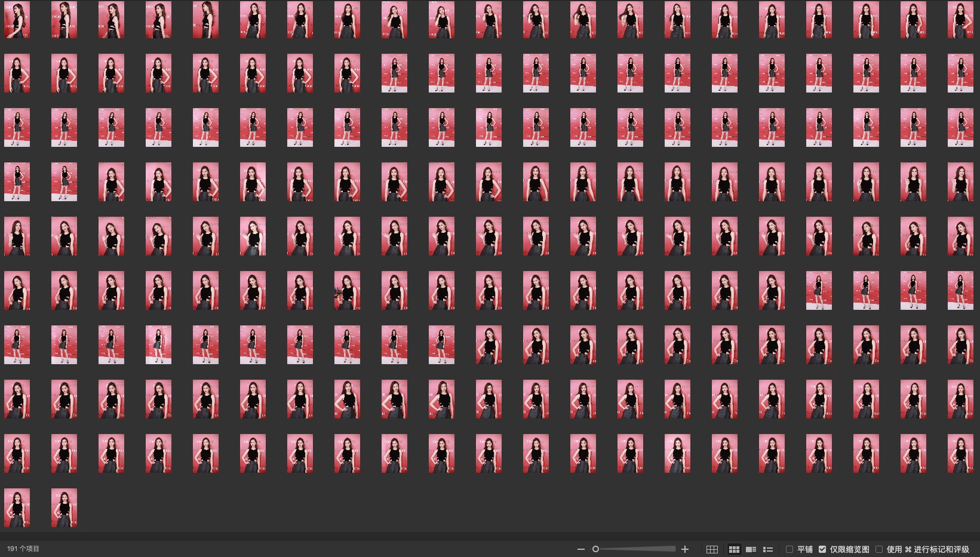The image size is (980, 557).
Task: Select the first thumbnail in the seventh row
Action: pos(17,344)
